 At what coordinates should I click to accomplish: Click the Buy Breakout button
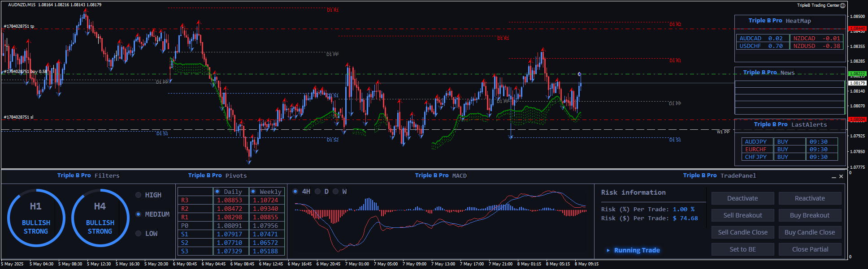click(810, 215)
